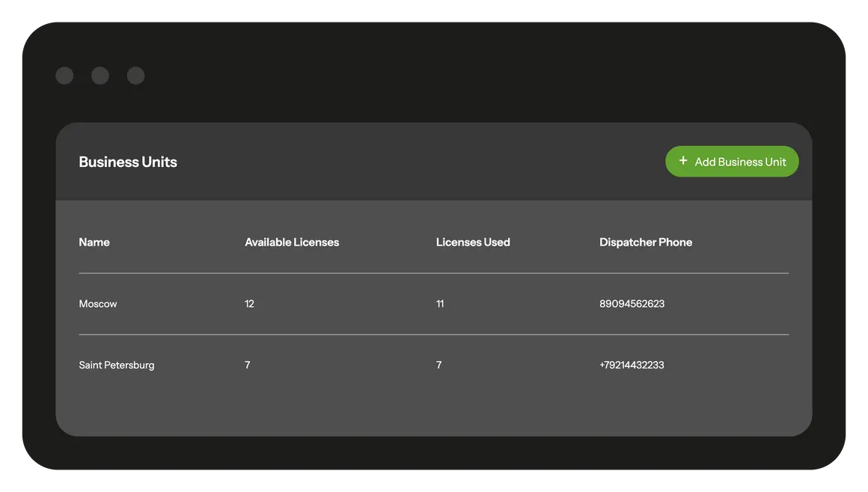Click Moscow dispatcher phone 89094562623
The width and height of the screenshot is (868, 492).
(x=632, y=304)
